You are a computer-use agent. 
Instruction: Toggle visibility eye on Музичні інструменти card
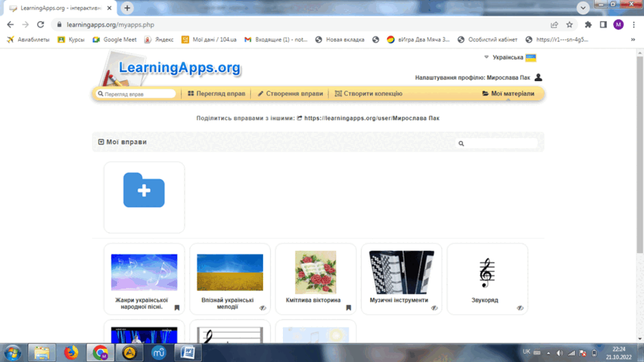point(434,308)
